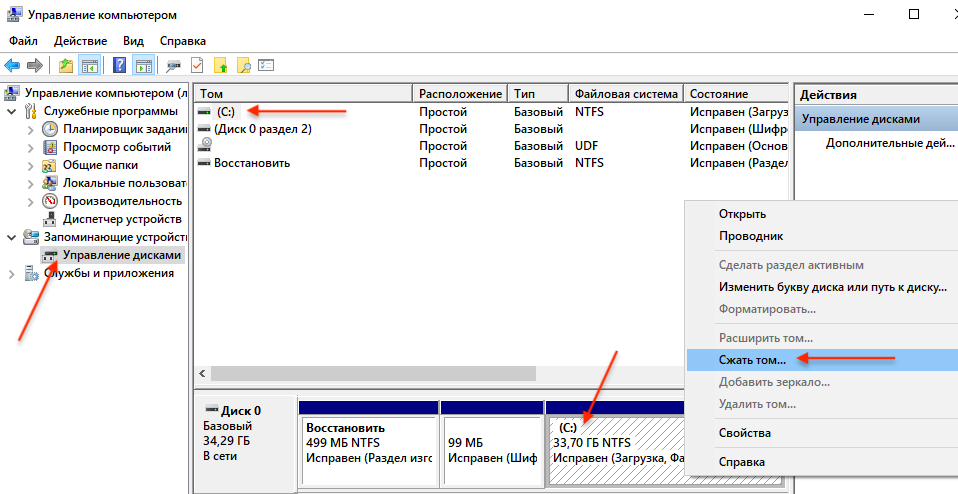This screenshot has width=958, height=494.
Task: Expand the Производительность node
Action: pyautogui.click(x=31, y=202)
